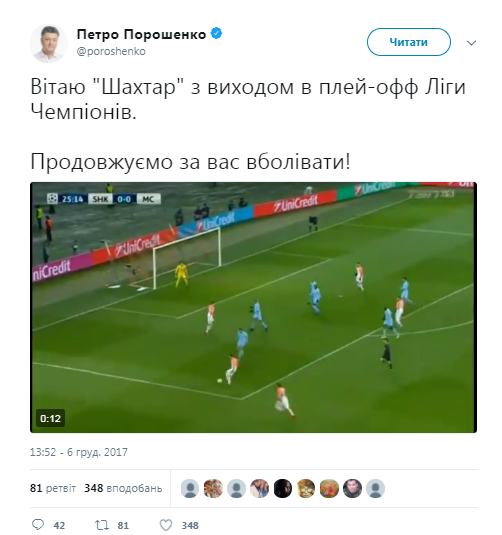Click the reply speech bubble icon

point(38,524)
